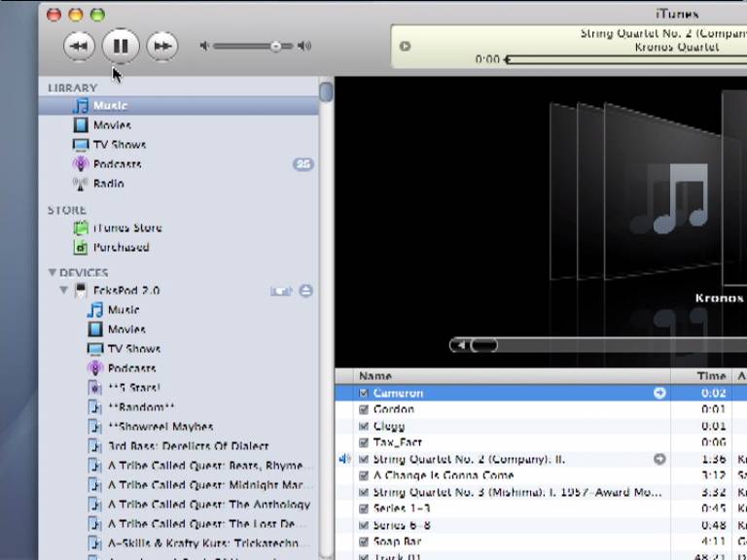
Task: Sort songs by Time column header
Action: [x=701, y=376]
